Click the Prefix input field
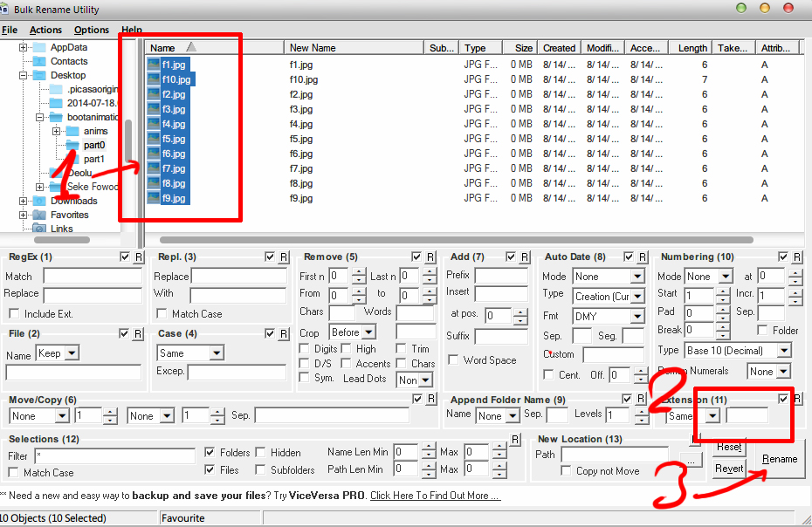 [501, 276]
